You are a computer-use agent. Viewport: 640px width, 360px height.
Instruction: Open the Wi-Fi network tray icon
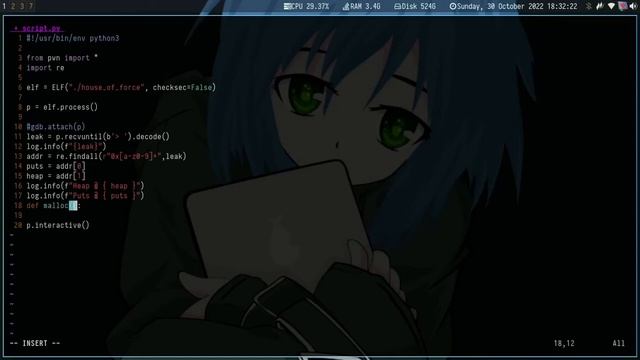611,6
